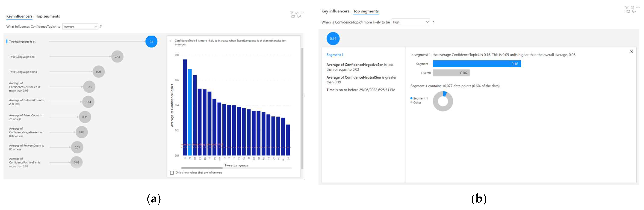Click the filter icon in panel (b)

627,7
